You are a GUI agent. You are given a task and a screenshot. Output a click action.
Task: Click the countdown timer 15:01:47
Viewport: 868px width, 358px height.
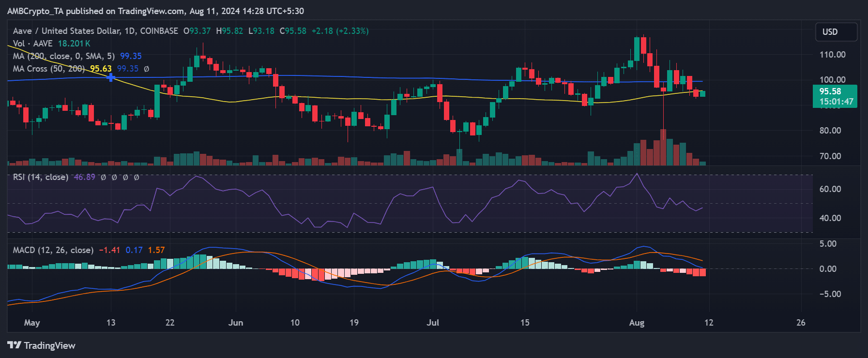tap(836, 102)
